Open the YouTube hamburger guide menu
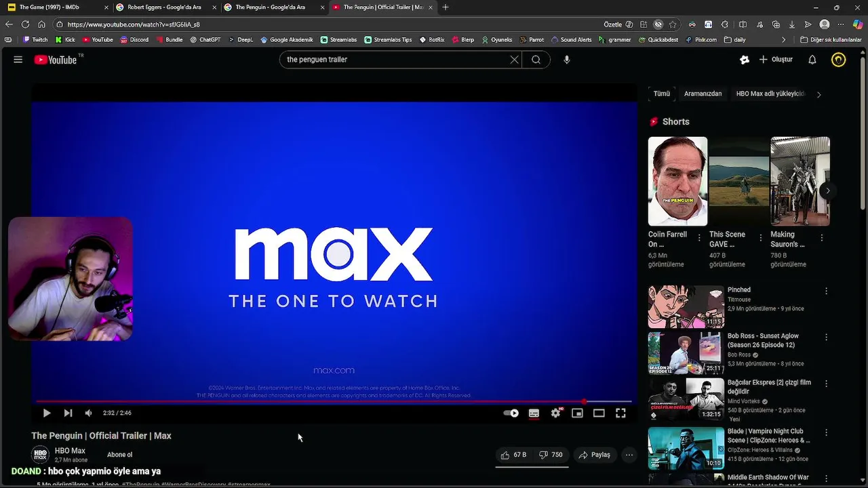 pyautogui.click(x=18, y=60)
